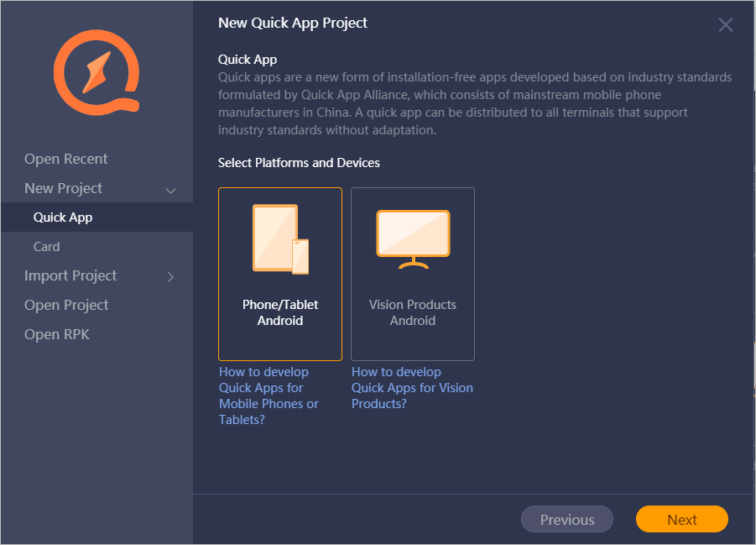Select Card under New Project
756x545 pixels.
point(46,246)
